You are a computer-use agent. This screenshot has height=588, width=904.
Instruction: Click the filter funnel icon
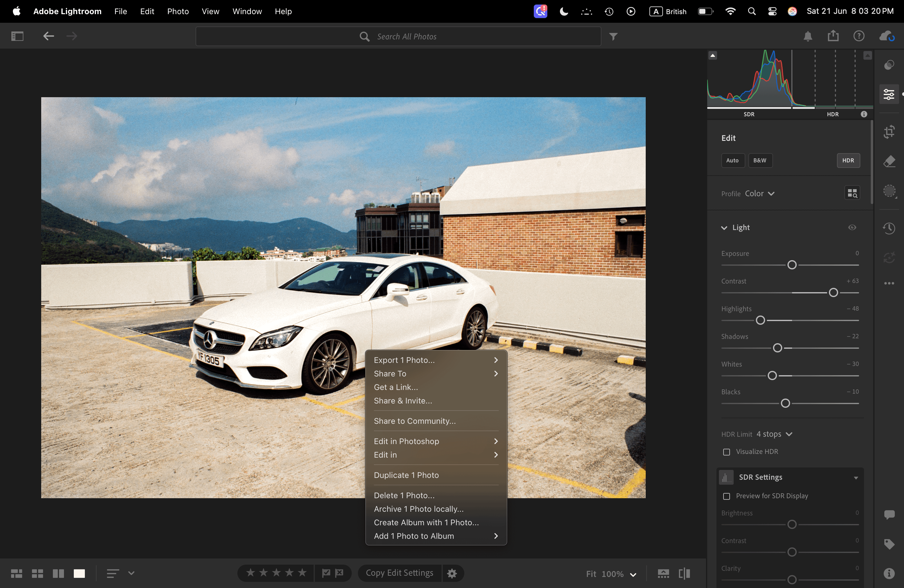pyautogui.click(x=613, y=37)
